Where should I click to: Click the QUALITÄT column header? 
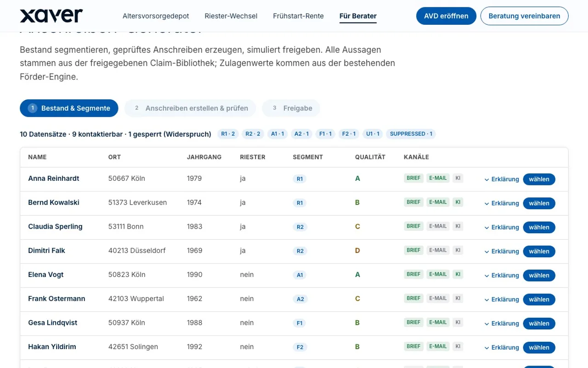[370, 157]
